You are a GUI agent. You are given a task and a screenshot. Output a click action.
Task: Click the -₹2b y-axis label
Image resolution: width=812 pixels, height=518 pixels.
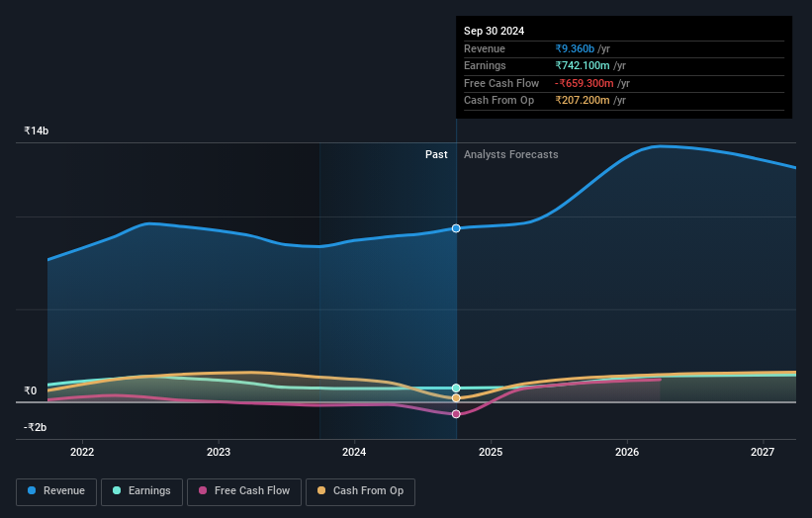(x=36, y=427)
